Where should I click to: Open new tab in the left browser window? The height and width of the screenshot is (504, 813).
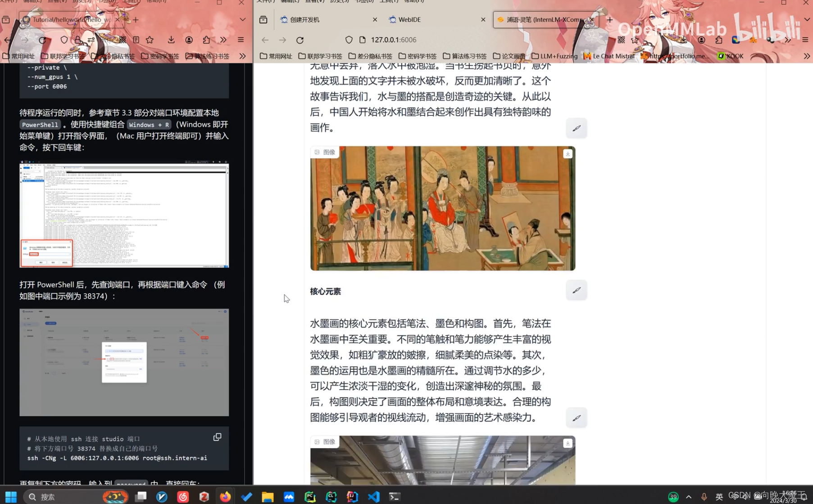136,20
